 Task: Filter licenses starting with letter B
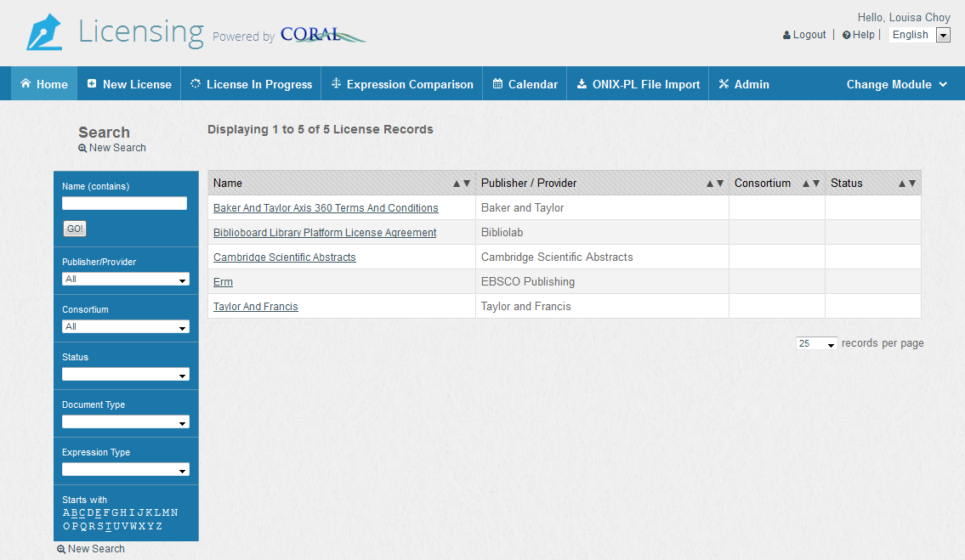[x=75, y=512]
